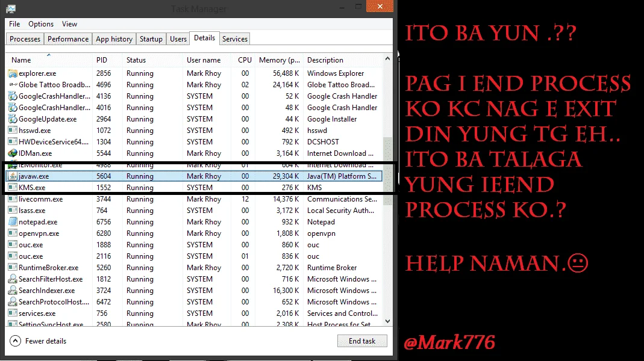Open the View menu

click(x=69, y=24)
